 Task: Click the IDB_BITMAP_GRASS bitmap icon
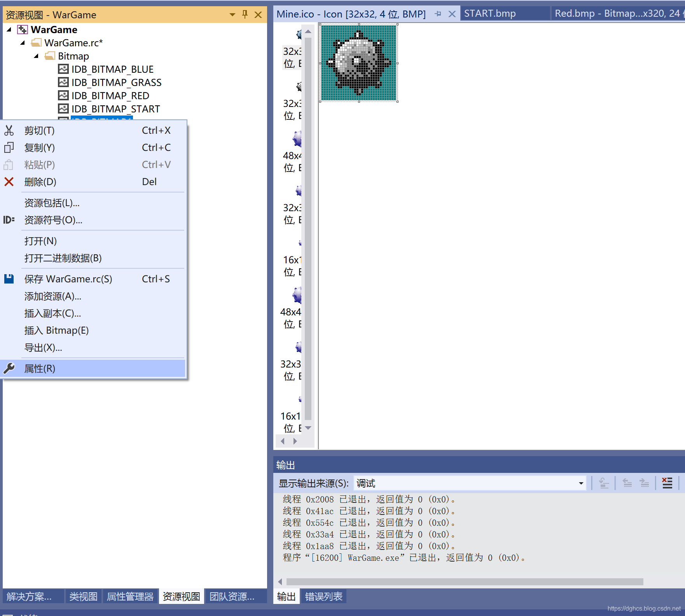click(x=63, y=82)
